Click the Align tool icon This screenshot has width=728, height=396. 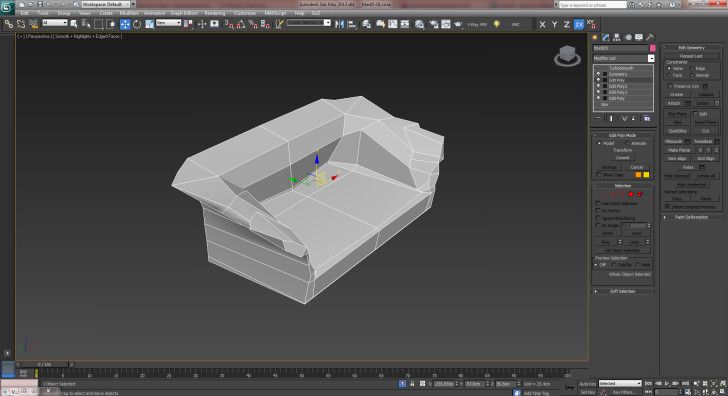[x=352, y=24]
